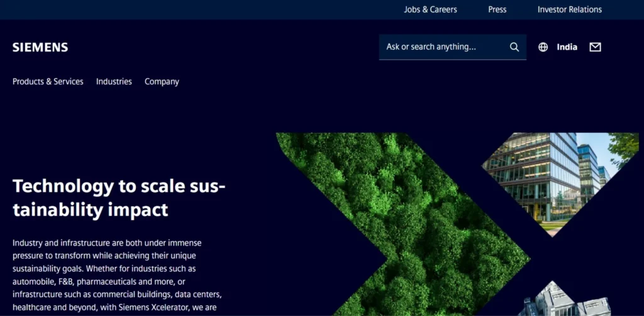Screen dimensions: 644x316
Task: Open Products & Services menu
Action: [48, 82]
